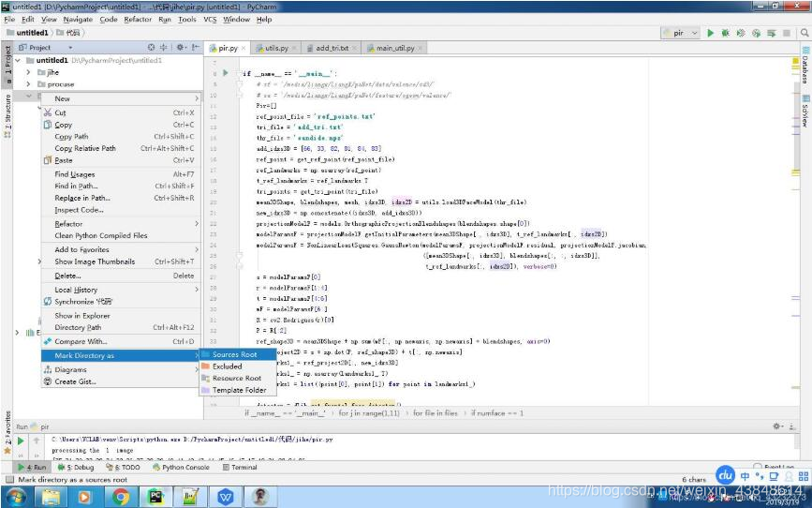812x508 pixels.
Task: Open the Python Console tool window
Action: 181,467
